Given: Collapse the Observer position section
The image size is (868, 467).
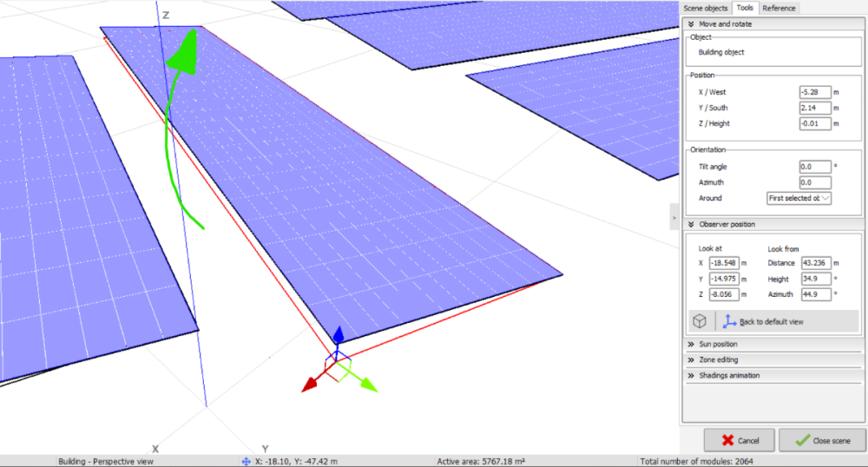Looking at the screenshot, I should (692, 224).
